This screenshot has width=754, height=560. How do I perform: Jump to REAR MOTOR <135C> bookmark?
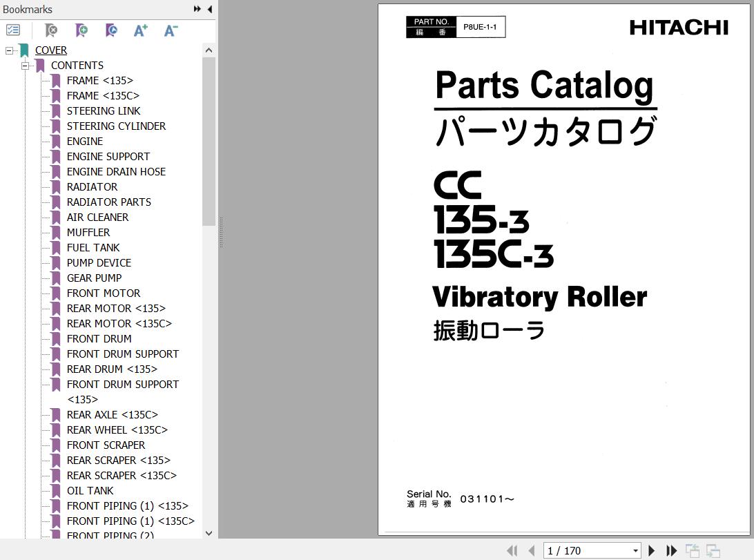click(119, 324)
